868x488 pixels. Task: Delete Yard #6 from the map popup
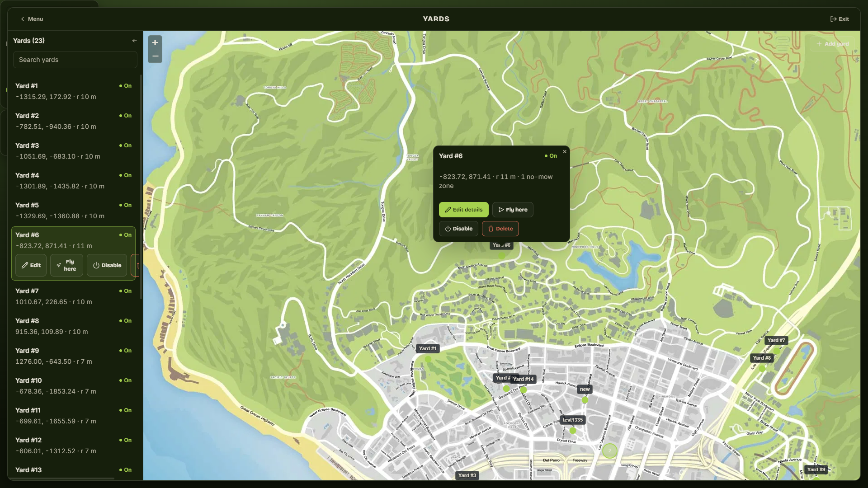[x=500, y=229]
